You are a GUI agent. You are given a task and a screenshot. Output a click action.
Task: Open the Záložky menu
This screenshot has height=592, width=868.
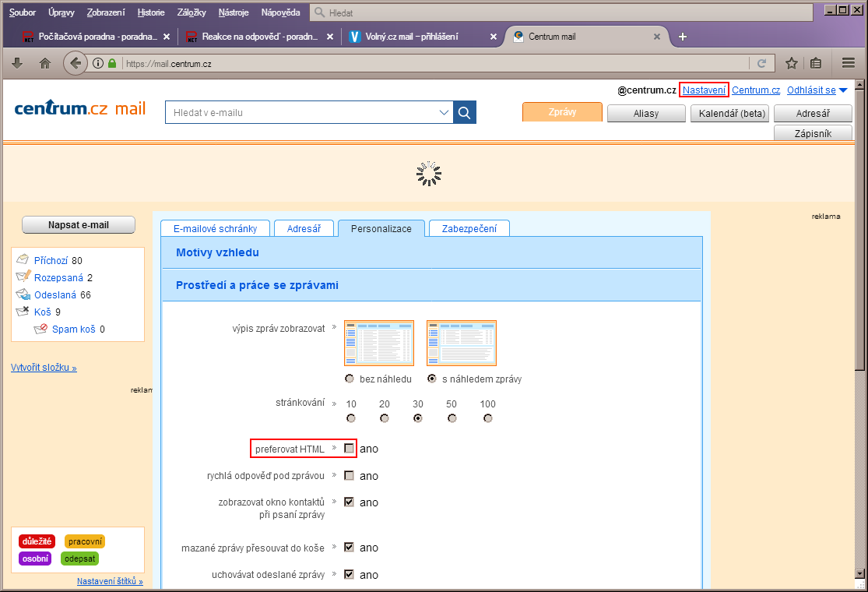[x=192, y=12]
